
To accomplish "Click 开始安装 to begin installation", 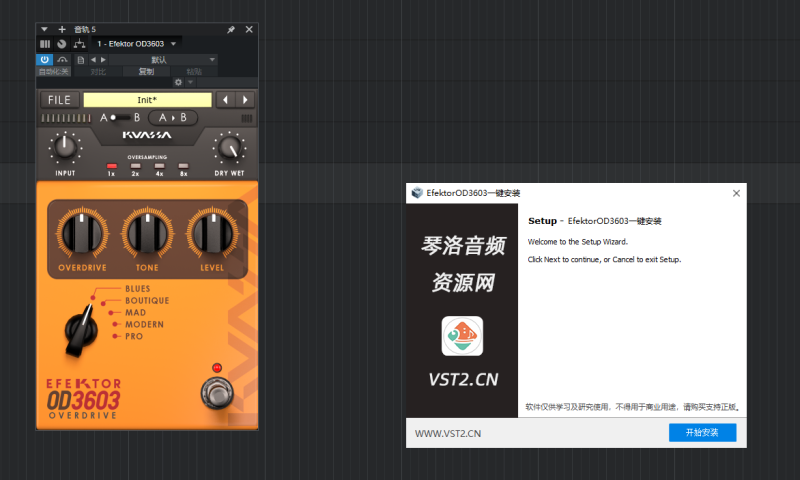I will point(703,433).
